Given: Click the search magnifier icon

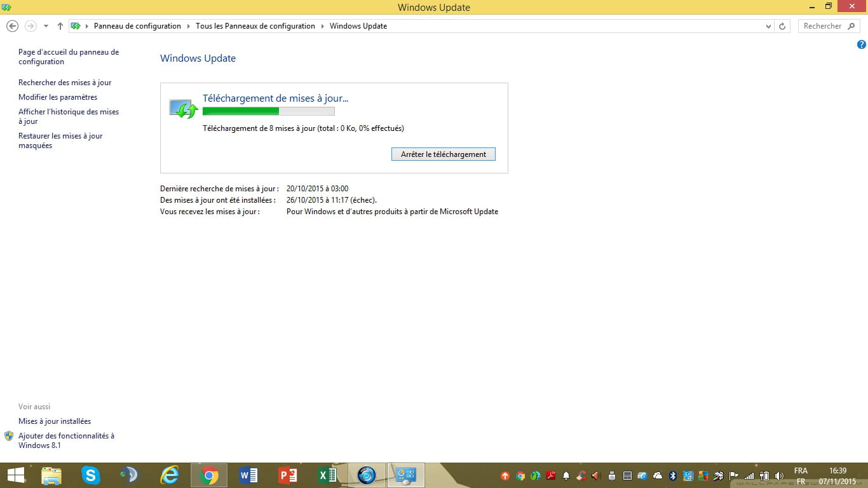Looking at the screenshot, I should (x=853, y=26).
